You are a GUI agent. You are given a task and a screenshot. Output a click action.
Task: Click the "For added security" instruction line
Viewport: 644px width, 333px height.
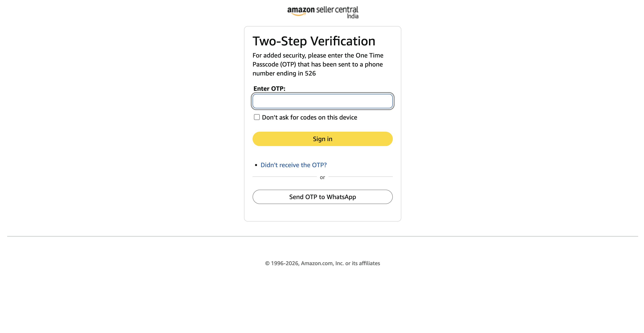pyautogui.click(x=318, y=55)
